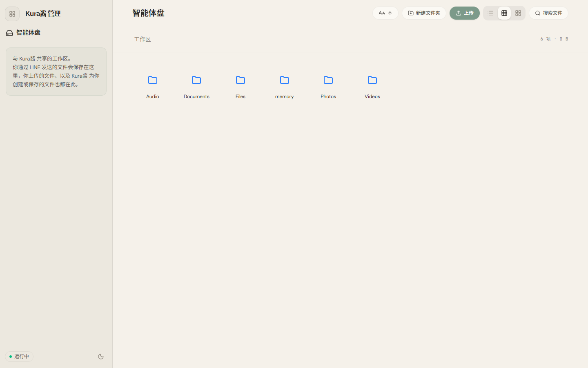
Task: Click the Kura酱 管理 title
Action: pos(43,13)
